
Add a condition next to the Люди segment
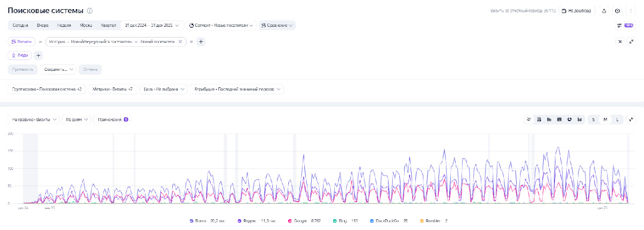point(39,55)
